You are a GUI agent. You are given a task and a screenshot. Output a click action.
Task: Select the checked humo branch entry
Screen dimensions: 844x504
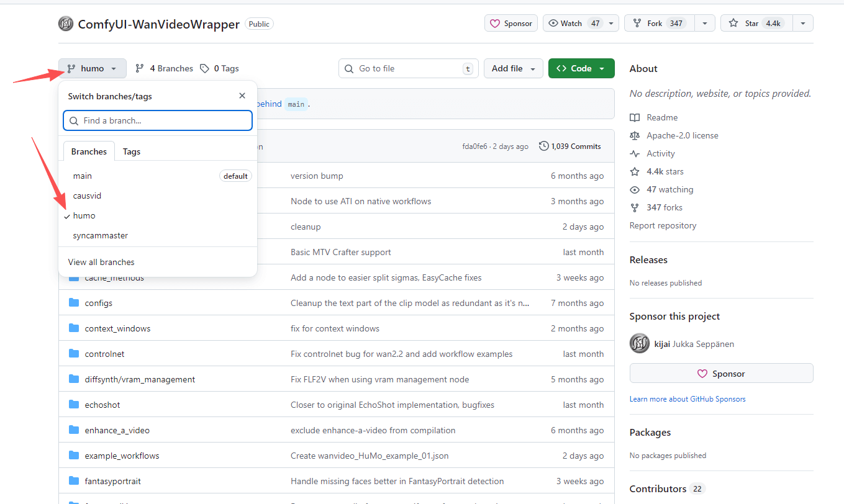click(158, 216)
